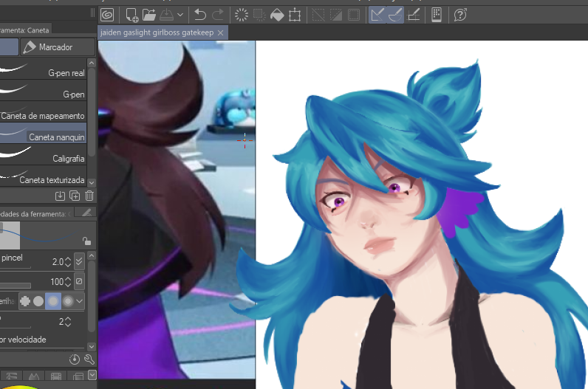Toggle Snap to Grid
The height and width of the screenshot is (389, 588).
pyautogui.click(x=414, y=15)
